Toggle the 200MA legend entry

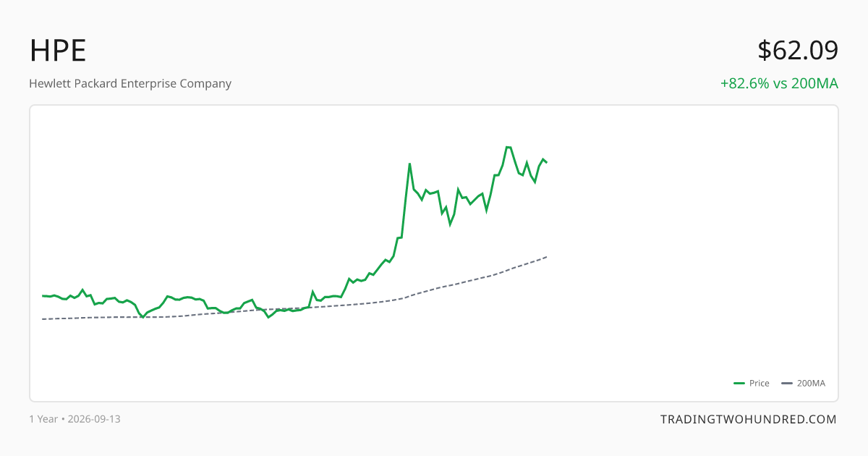[804, 384]
